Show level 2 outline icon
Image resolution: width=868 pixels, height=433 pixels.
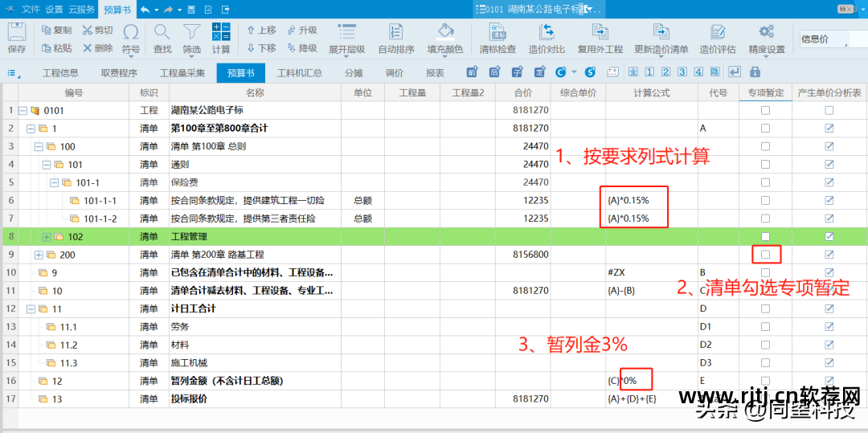click(666, 71)
